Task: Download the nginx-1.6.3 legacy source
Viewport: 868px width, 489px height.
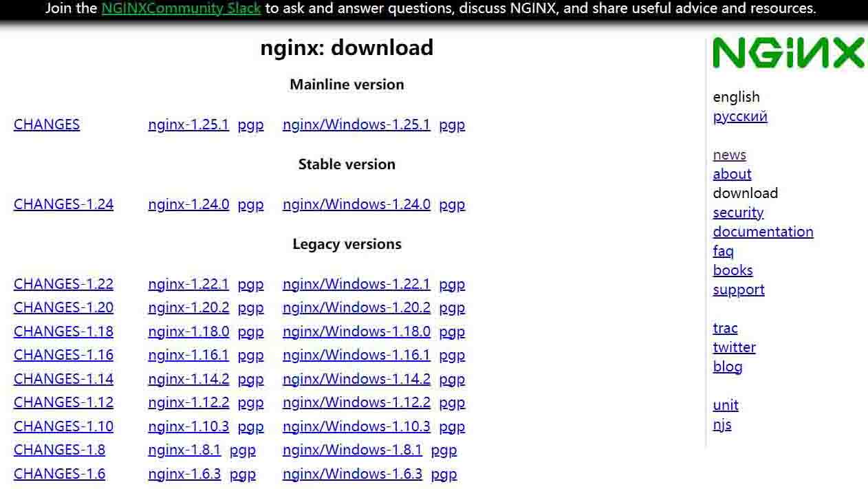Action: point(184,474)
